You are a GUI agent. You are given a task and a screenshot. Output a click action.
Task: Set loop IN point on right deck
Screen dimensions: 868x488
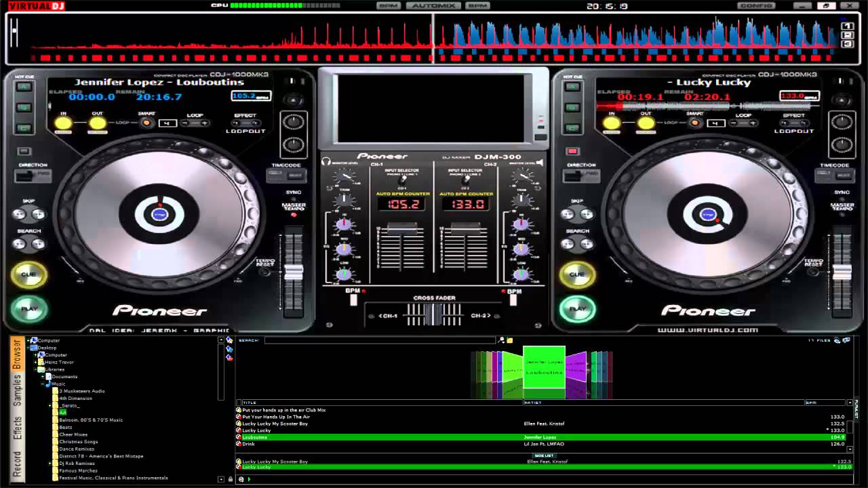click(612, 123)
